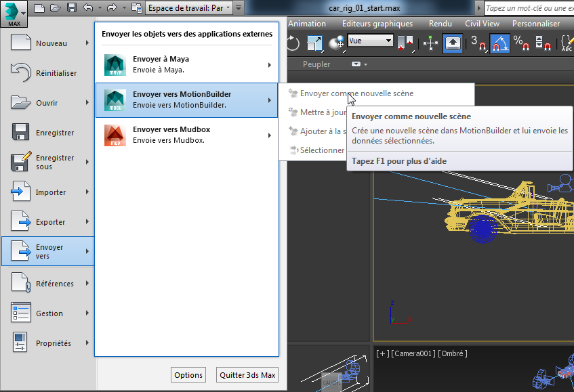Open the Animation menu
The width and height of the screenshot is (574, 392).
307,24
